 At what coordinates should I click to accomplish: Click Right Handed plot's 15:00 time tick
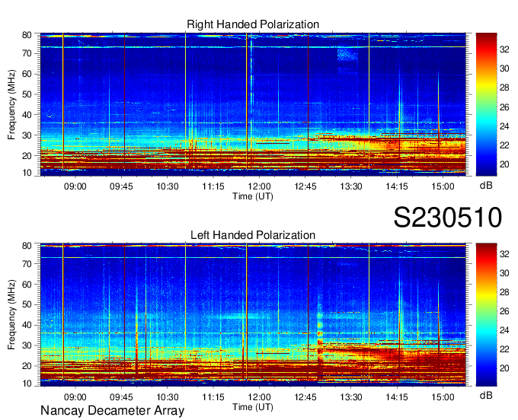click(x=443, y=186)
